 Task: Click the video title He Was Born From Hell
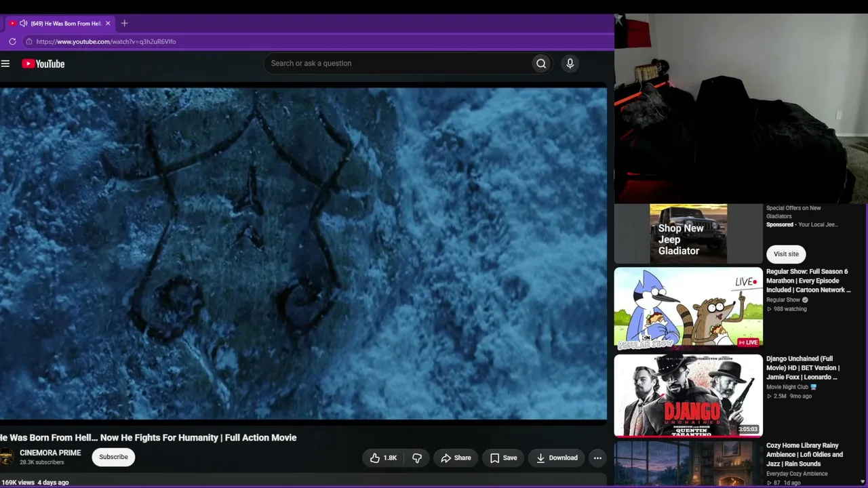tap(149, 438)
